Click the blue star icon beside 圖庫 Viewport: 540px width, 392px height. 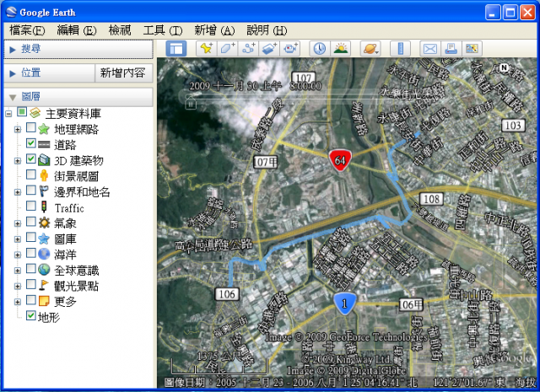pos(44,239)
